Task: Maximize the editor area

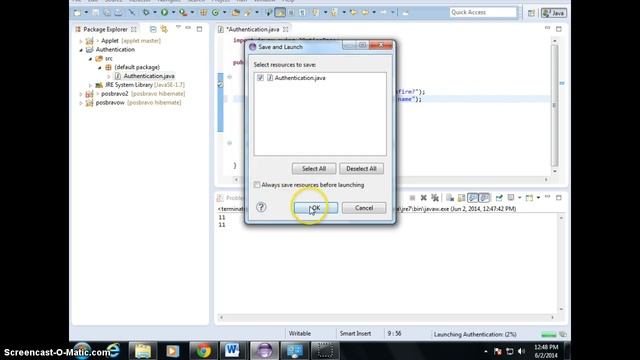Action: click(x=559, y=29)
